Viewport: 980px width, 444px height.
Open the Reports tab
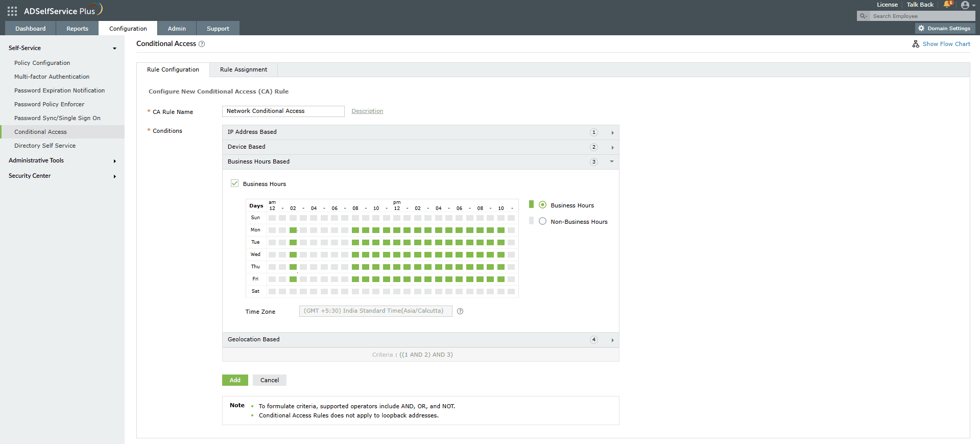[x=77, y=29]
